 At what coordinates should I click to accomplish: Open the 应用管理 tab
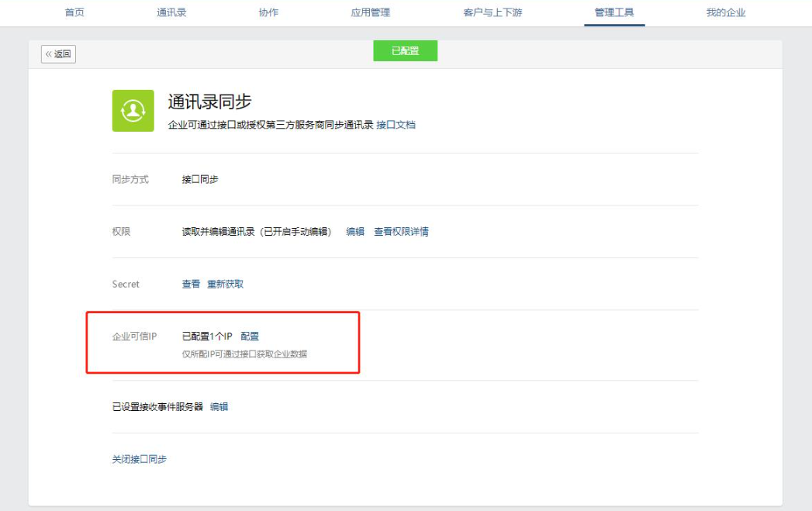pyautogui.click(x=371, y=13)
